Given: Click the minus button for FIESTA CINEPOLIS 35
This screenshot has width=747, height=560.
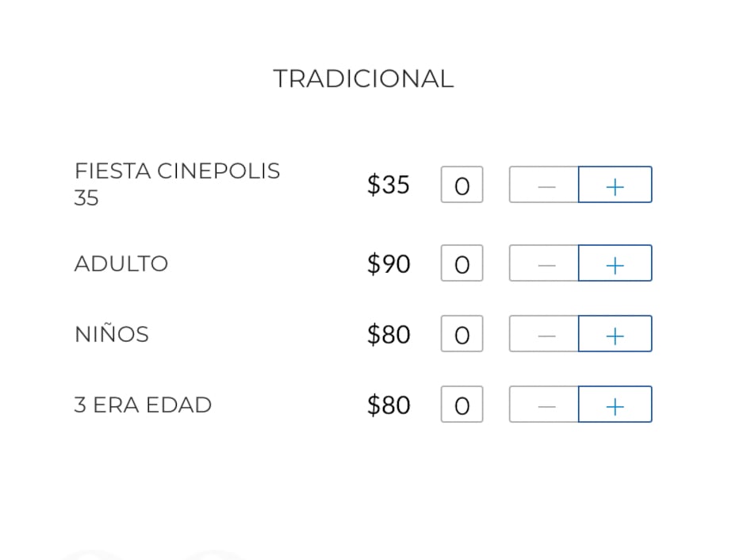Looking at the screenshot, I should (546, 185).
